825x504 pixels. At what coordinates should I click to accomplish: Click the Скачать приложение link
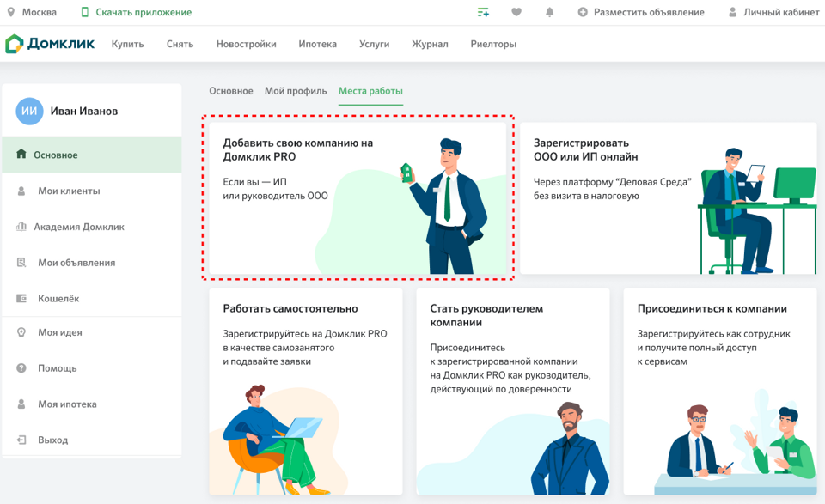[x=144, y=12]
